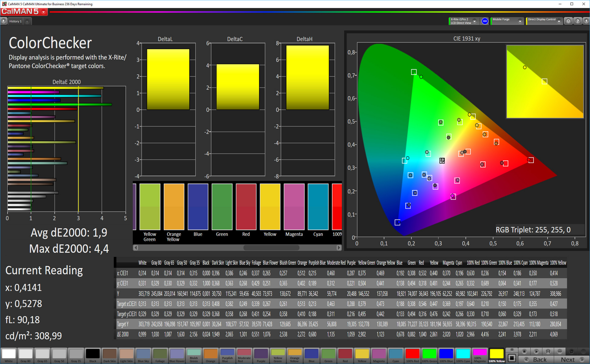Select the History 1 tab
This screenshot has height=364, width=590.
(15, 21)
